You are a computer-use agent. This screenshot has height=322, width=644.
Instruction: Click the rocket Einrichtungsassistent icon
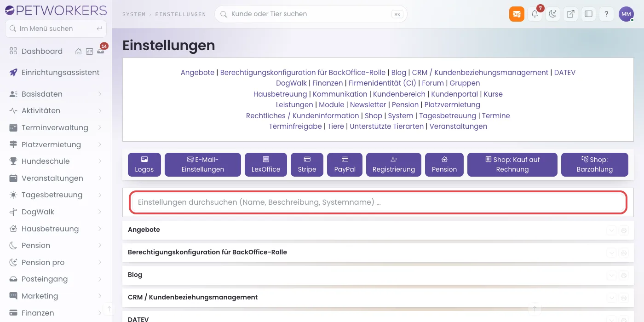(x=13, y=73)
